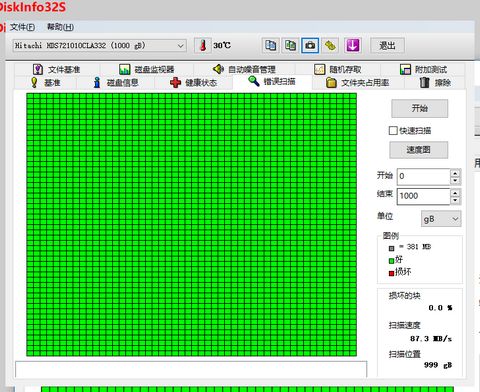480x392 pixels.
Task: Enable the 快速扫描 checkbox
Action: tap(393, 130)
